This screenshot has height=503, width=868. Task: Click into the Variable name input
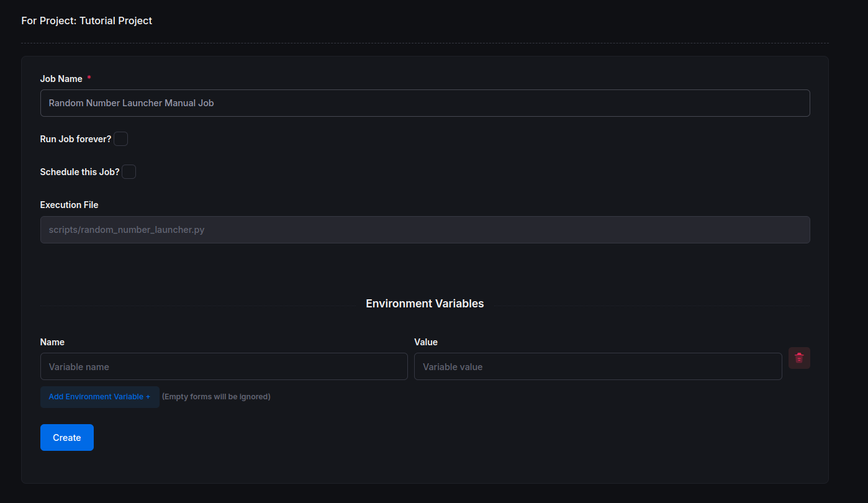coord(224,367)
